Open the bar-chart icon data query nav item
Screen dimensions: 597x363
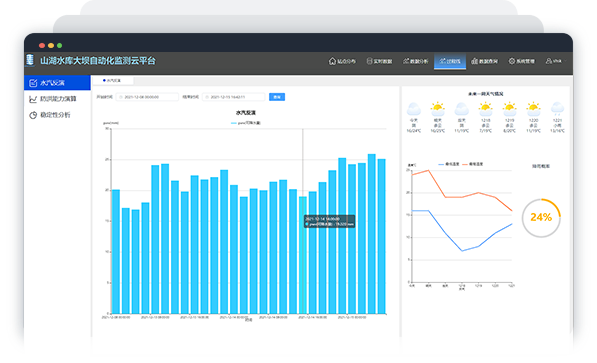(484, 61)
